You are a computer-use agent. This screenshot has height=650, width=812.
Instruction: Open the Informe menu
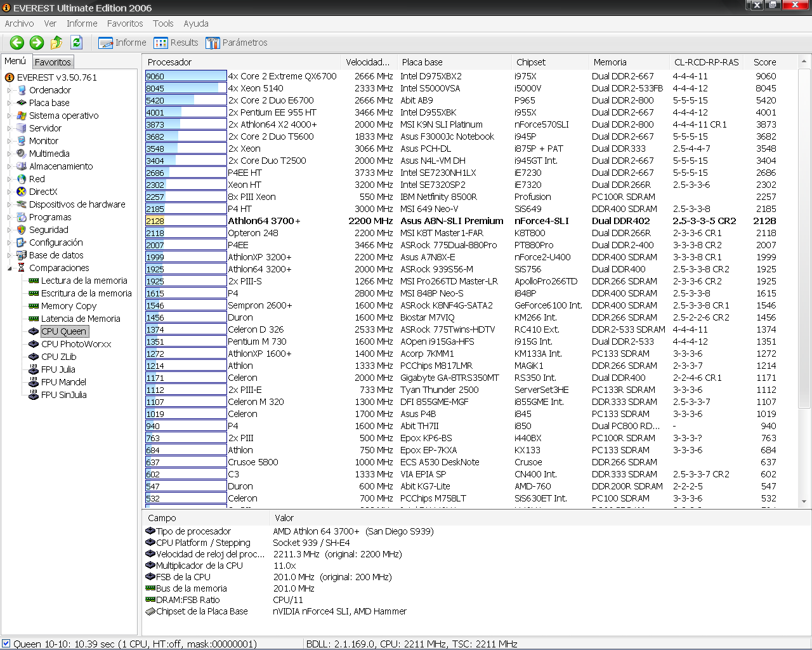click(x=82, y=23)
